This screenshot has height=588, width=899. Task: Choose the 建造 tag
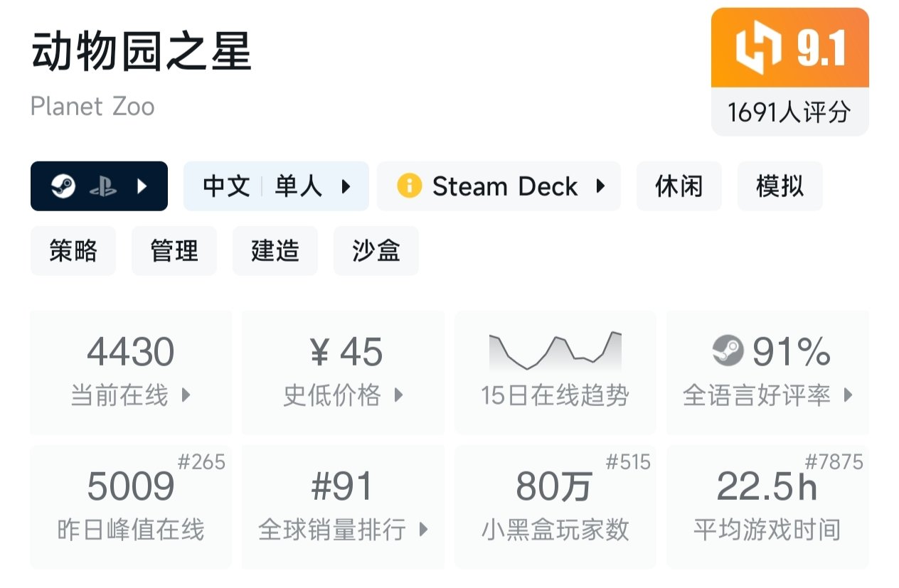tap(275, 251)
